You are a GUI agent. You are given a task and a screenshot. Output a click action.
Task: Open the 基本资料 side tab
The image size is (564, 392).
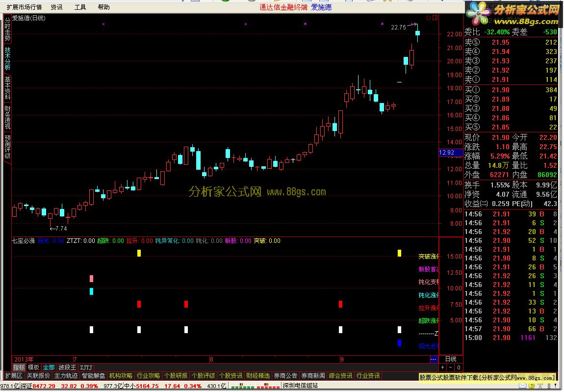tap(7, 88)
